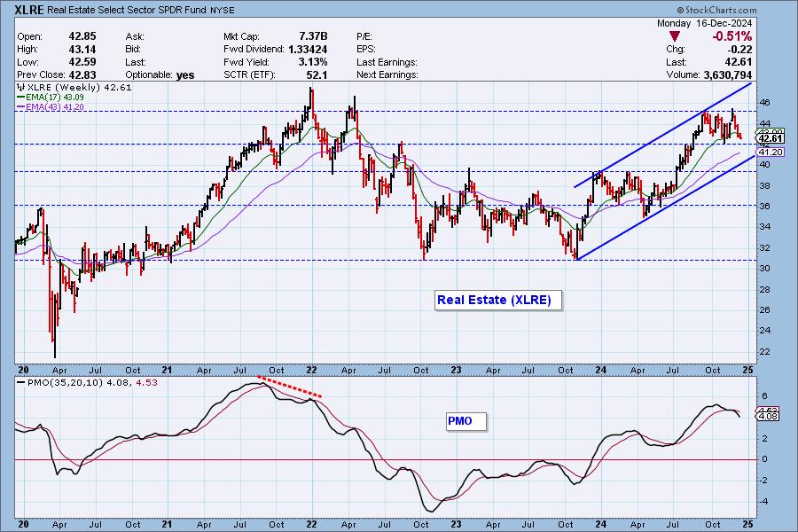The image size is (798, 532).
Task: Click the 'Ask:' label
Action: [135, 36]
